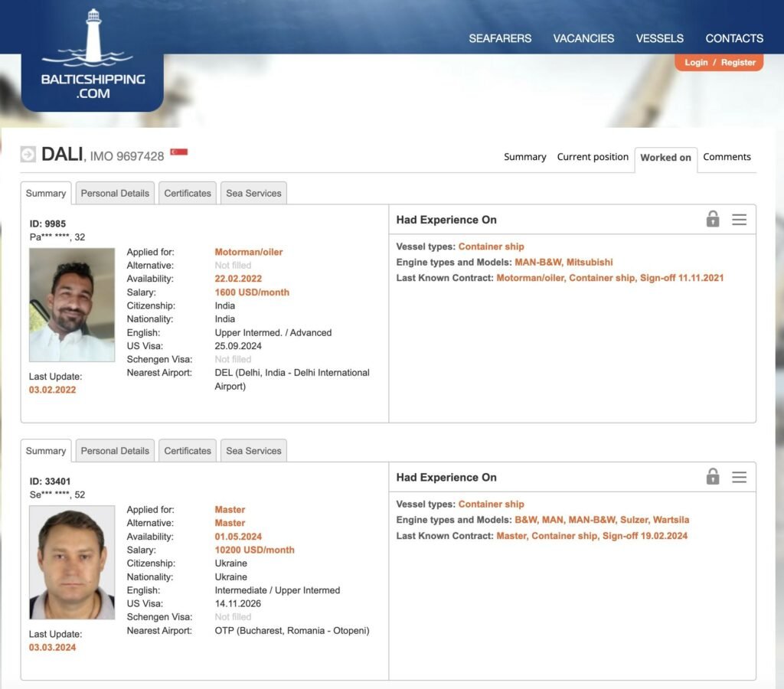Click the profile photo of seafarer ID 33401

click(72, 562)
